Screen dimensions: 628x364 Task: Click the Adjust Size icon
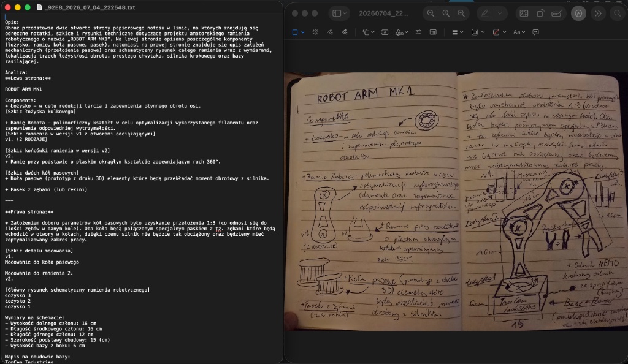click(x=433, y=32)
